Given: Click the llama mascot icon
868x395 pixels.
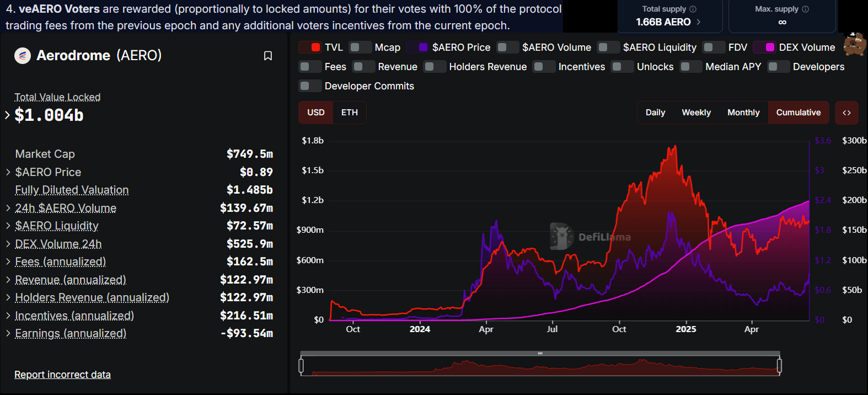Looking at the screenshot, I should click(855, 44).
